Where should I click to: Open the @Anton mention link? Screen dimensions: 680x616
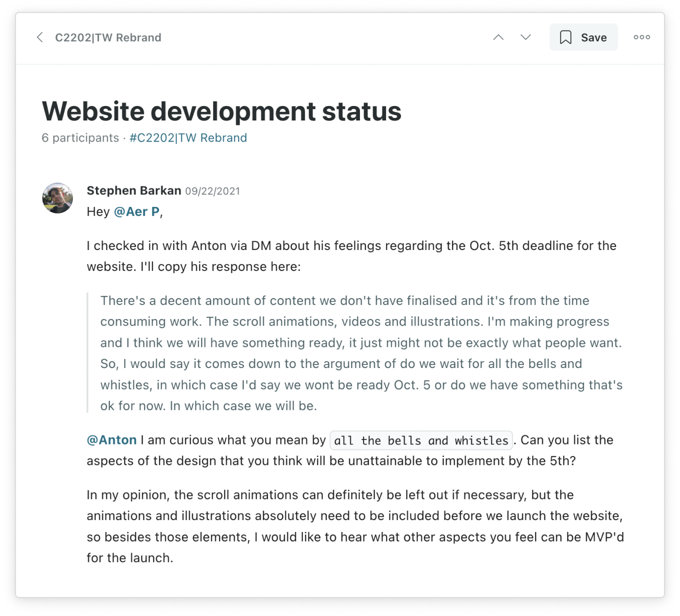[111, 440]
